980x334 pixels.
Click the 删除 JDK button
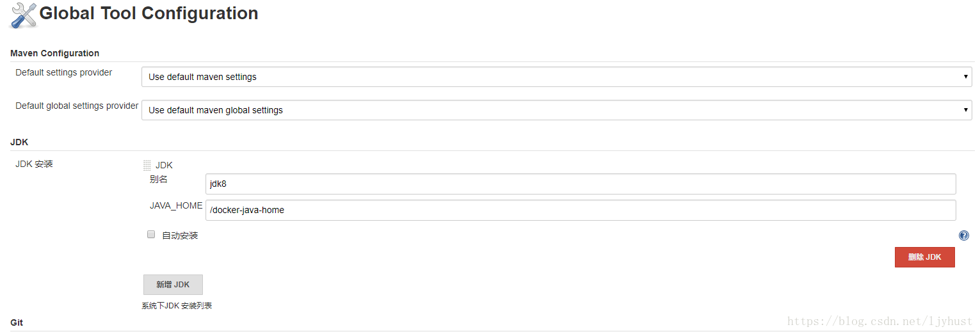[x=924, y=257]
